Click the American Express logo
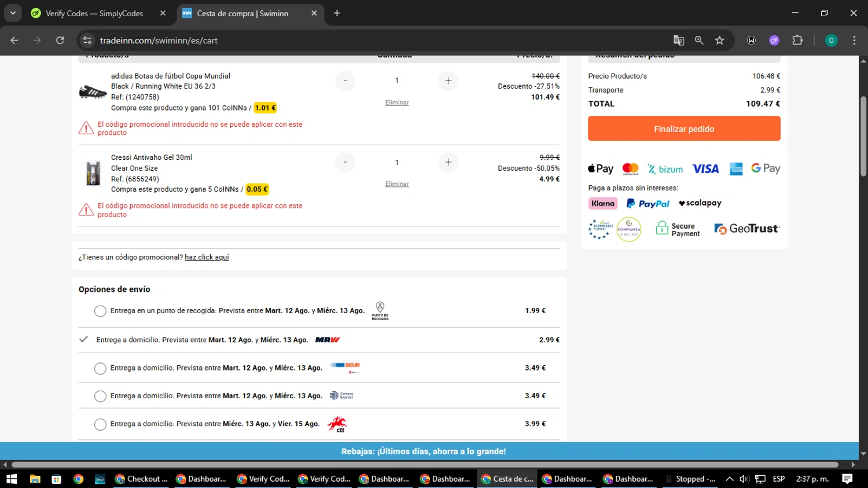 [736, 169]
